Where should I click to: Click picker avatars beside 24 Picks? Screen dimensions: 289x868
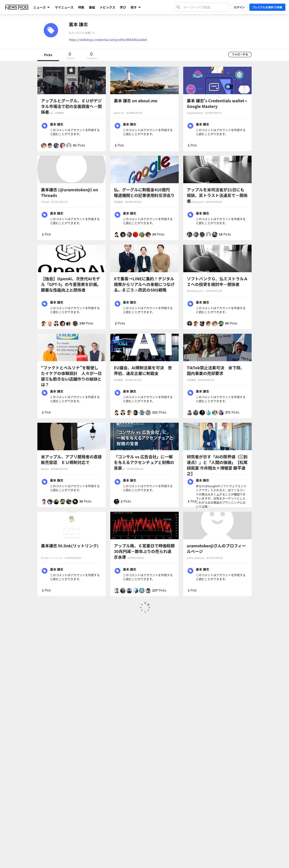tap(132, 235)
